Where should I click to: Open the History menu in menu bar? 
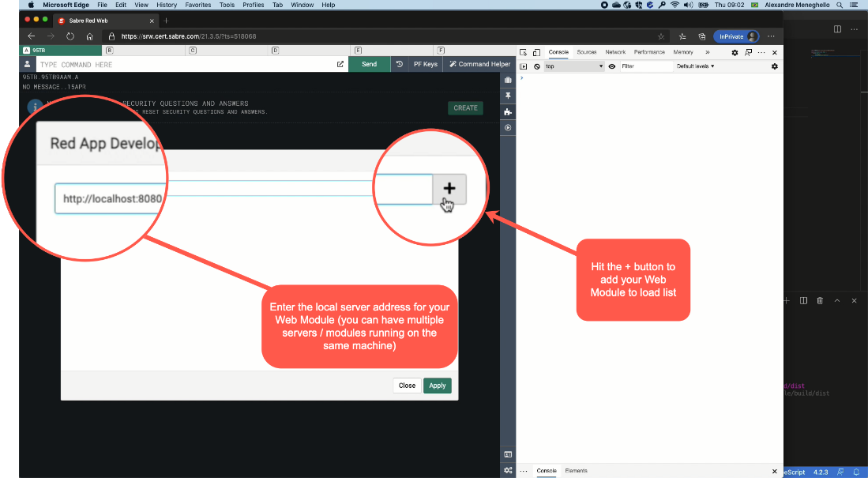167,5
